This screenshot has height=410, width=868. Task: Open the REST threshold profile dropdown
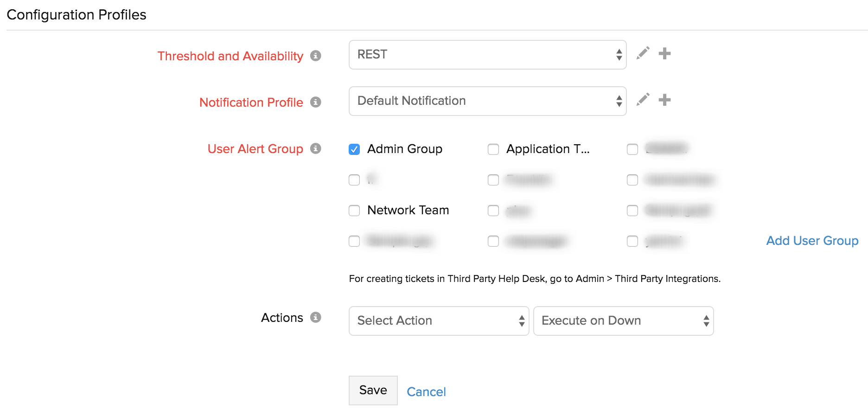point(487,55)
